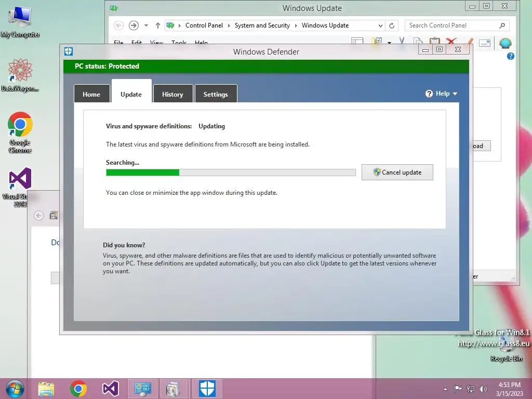The height and width of the screenshot is (399, 532).
Task: Click the shell globe toolbar icon
Action: (506, 43)
